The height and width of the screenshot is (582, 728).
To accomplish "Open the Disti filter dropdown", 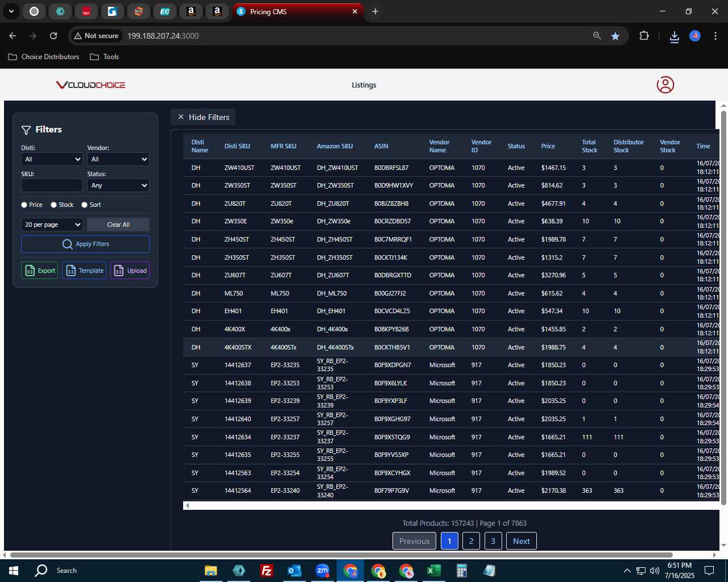I will tap(52, 159).
